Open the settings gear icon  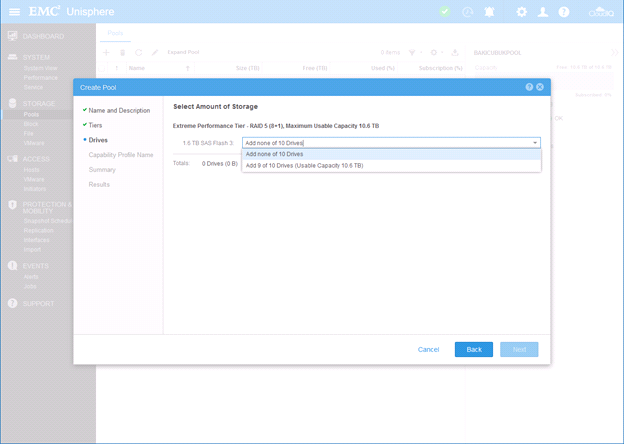pyautogui.click(x=521, y=12)
